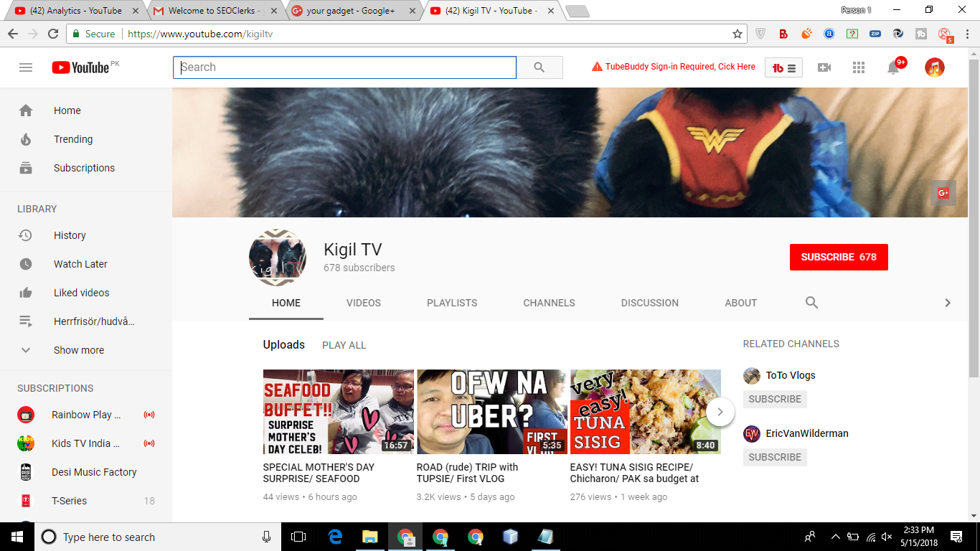Open the TubeBuddy menu icon

click(x=783, y=68)
